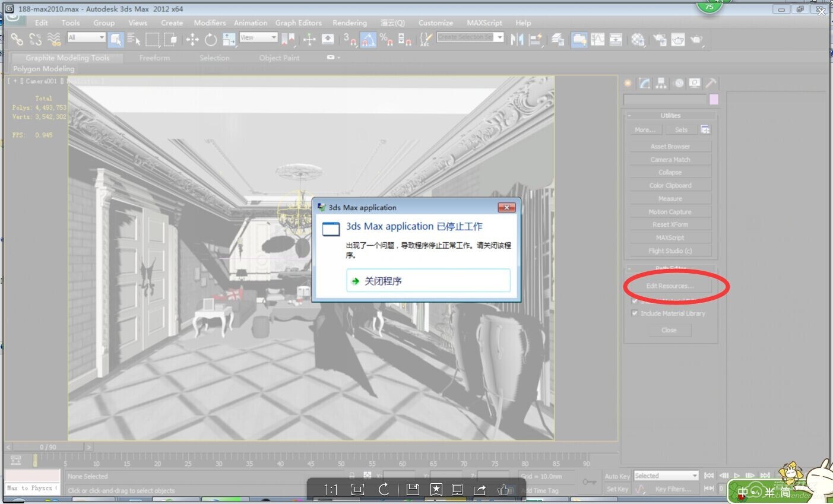Screen dimensions: 833x504
Task: Open the Modifiers menu
Action: tap(210, 23)
